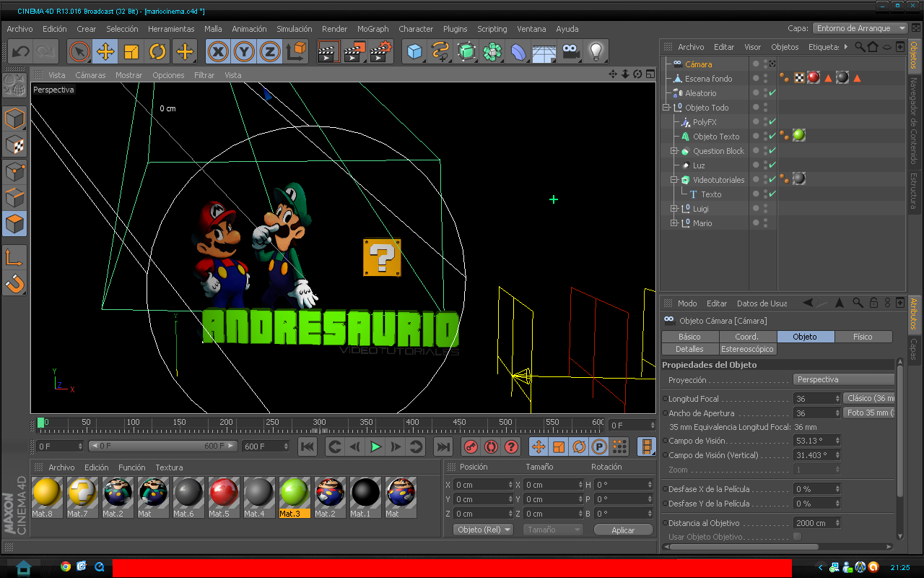The width and height of the screenshot is (924, 578).
Task: Open the MoGraph menu
Action: (373, 29)
